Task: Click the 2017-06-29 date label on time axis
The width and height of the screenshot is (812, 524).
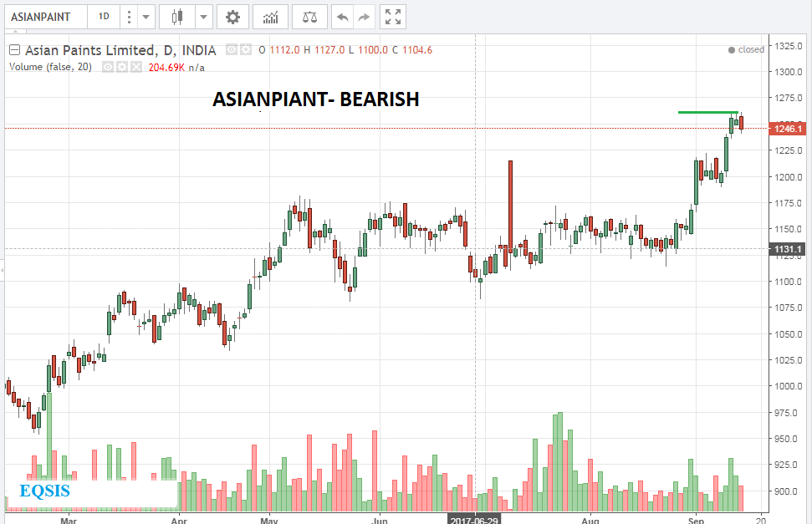Action: point(474,519)
